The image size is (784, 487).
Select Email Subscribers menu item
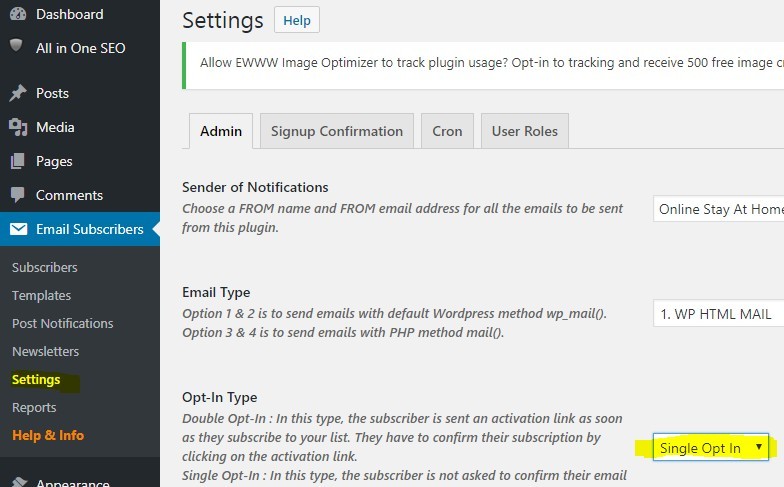[x=80, y=229]
